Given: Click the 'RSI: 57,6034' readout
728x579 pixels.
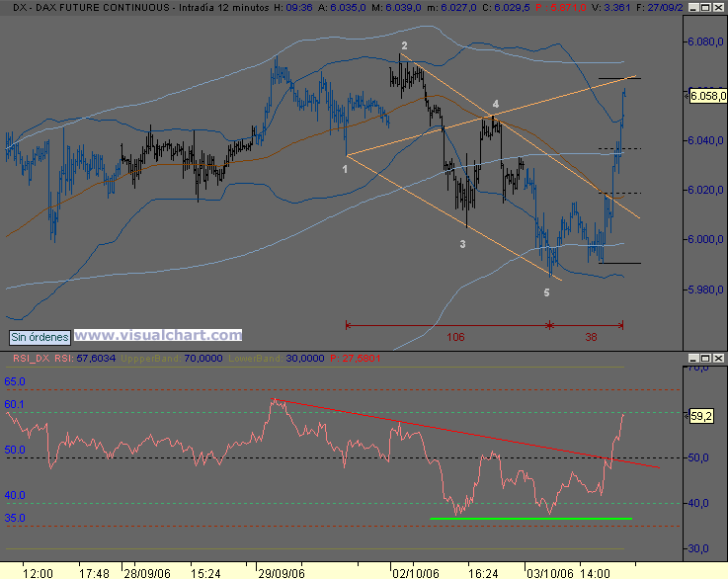Looking at the screenshot, I should point(85,359).
